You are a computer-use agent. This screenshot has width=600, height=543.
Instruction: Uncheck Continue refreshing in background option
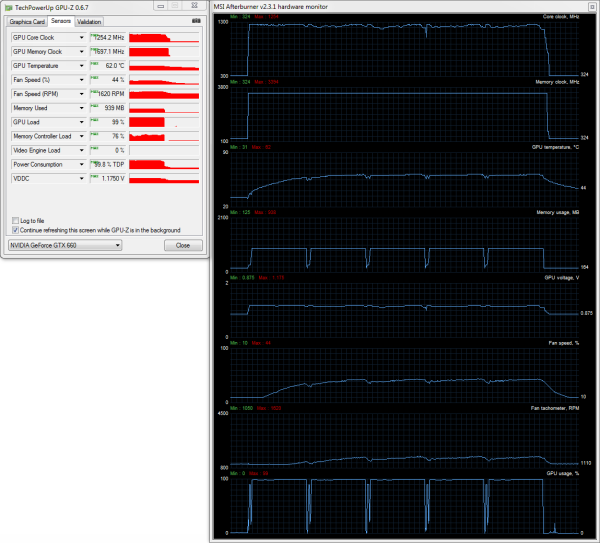(x=15, y=229)
